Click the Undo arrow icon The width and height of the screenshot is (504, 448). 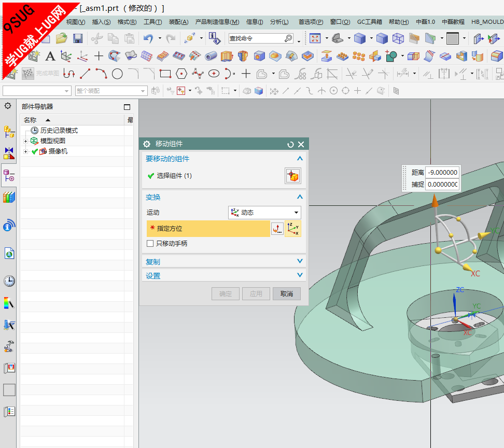click(148, 38)
